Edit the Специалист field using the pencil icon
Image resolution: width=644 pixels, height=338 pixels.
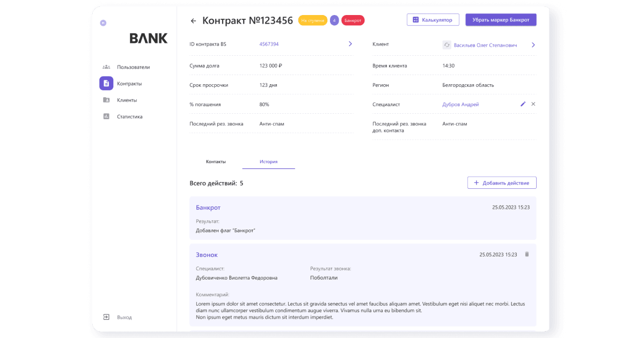click(x=523, y=104)
